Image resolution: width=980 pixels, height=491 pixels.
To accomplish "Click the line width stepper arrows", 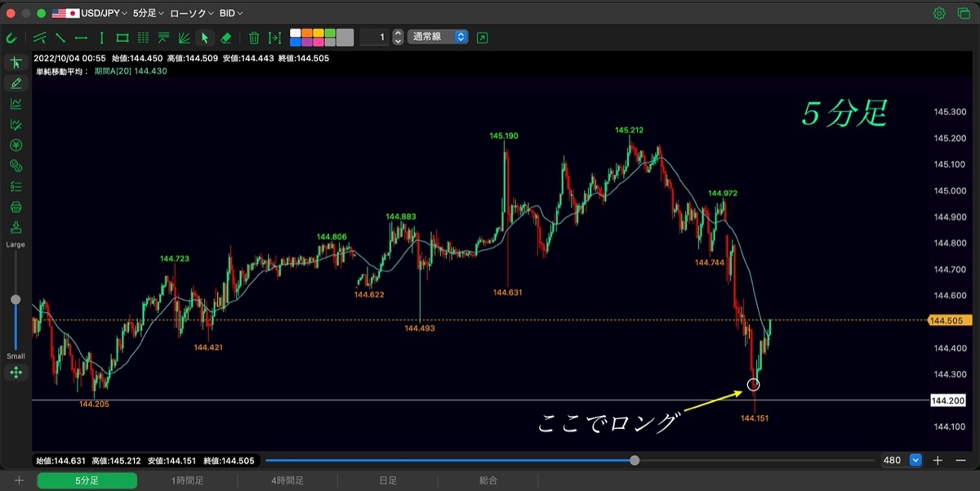I will pyautogui.click(x=398, y=37).
